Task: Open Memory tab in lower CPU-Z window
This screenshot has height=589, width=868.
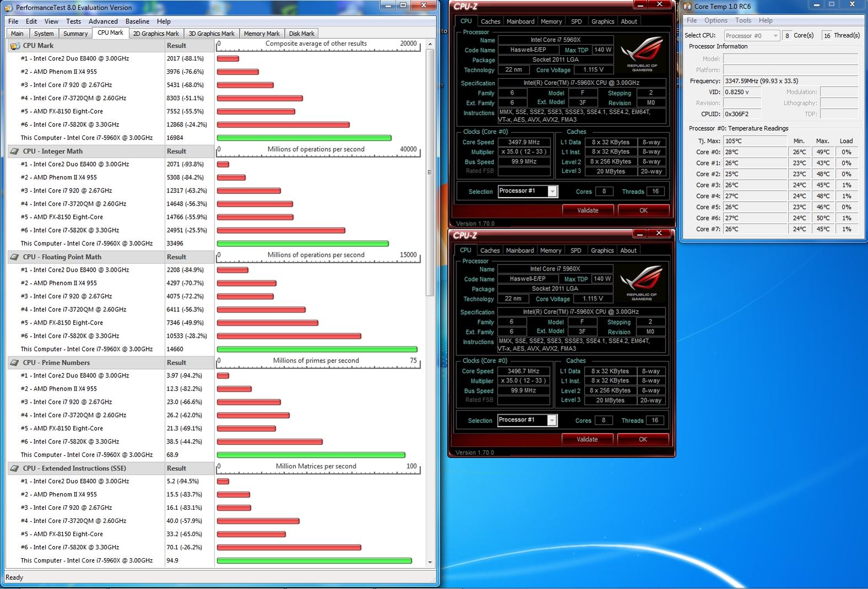Action: coord(551,251)
